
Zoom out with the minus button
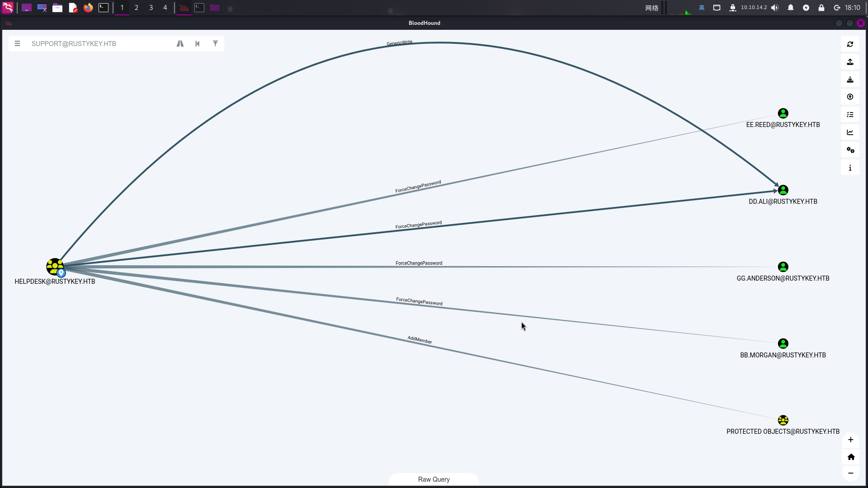(850, 473)
